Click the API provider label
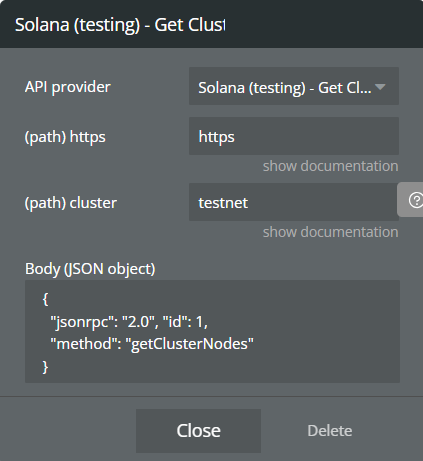The image size is (423, 461). tap(68, 87)
